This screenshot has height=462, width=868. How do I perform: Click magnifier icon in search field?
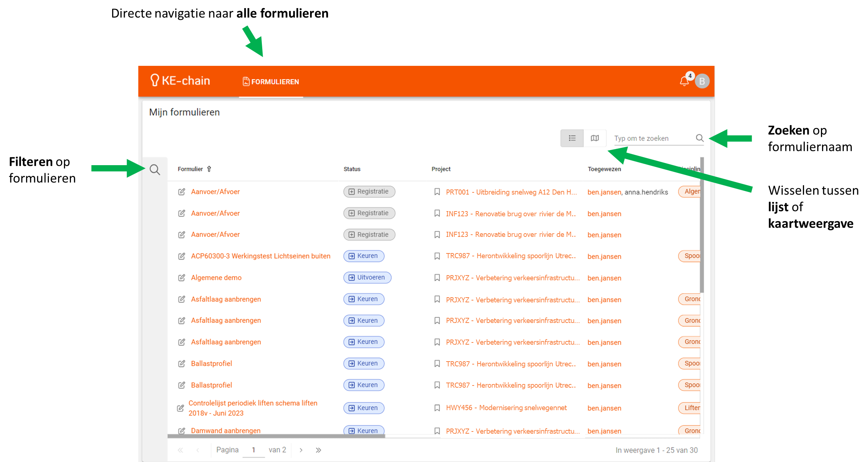[700, 138]
